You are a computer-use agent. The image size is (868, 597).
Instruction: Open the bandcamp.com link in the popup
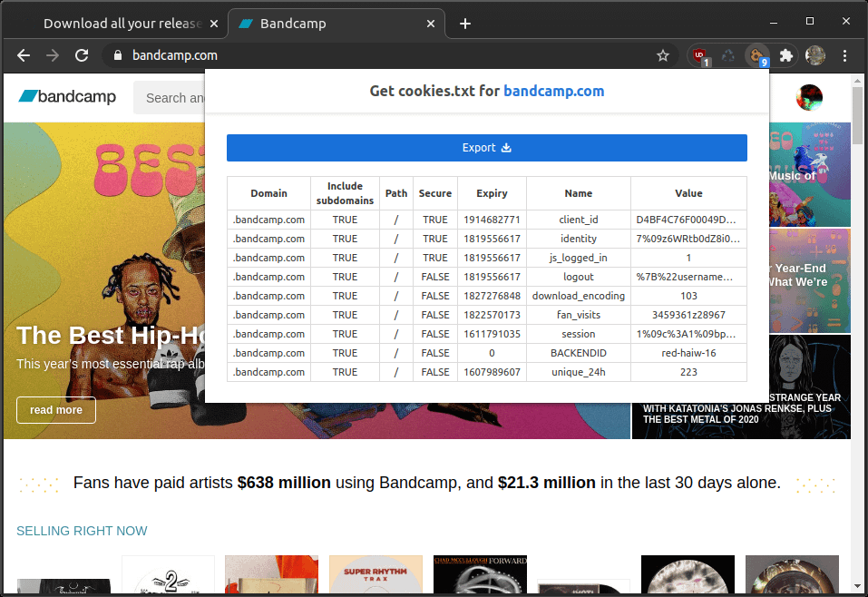[x=554, y=91]
